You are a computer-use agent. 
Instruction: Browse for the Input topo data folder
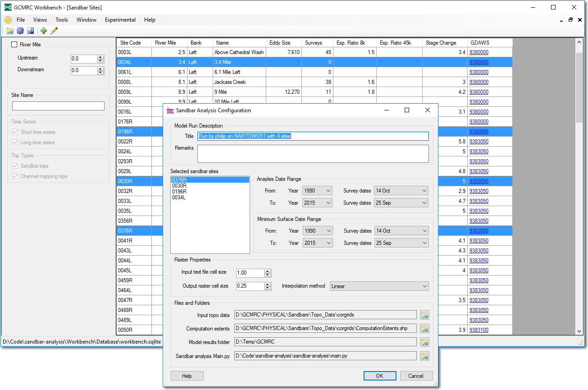tap(424, 315)
